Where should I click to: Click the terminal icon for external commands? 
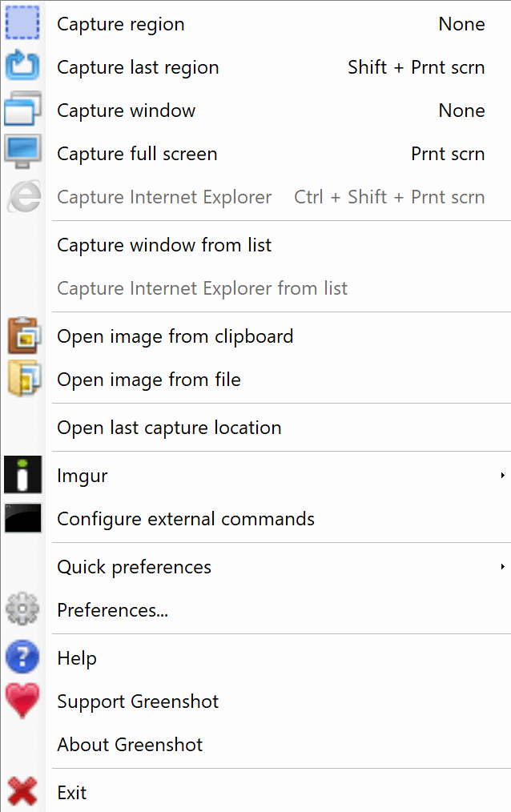[x=22, y=517]
